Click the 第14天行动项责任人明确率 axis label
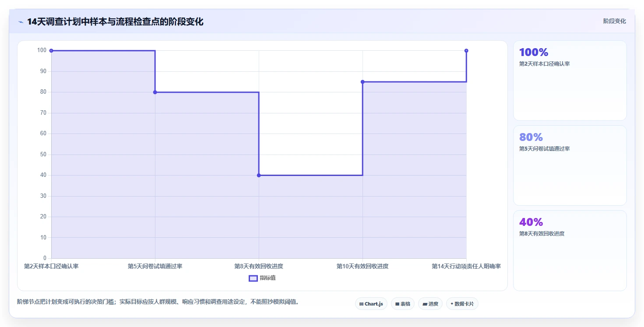Image resolution: width=644 pixels, height=327 pixels. tap(466, 266)
